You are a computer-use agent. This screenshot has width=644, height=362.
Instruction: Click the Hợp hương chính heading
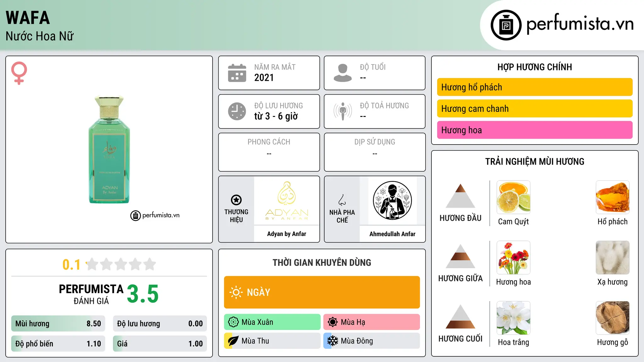coord(535,67)
